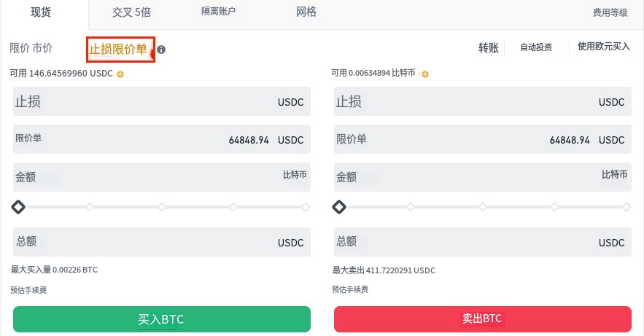644x336 pixels.
Task: Go to the 网格 tab
Action: (306, 12)
